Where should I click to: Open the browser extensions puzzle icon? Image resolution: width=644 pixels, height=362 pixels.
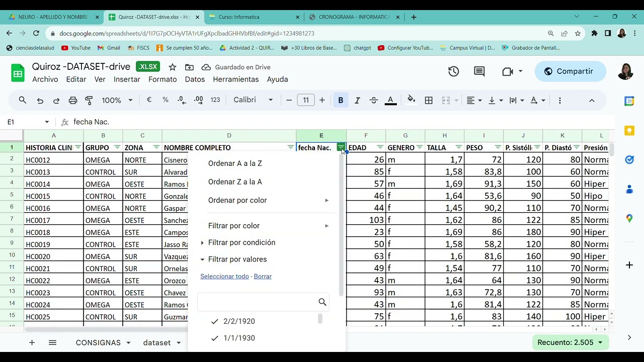pyautogui.click(x=594, y=33)
